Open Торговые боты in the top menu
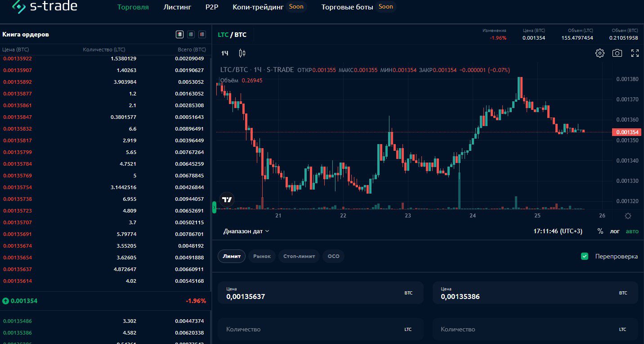 click(x=347, y=7)
